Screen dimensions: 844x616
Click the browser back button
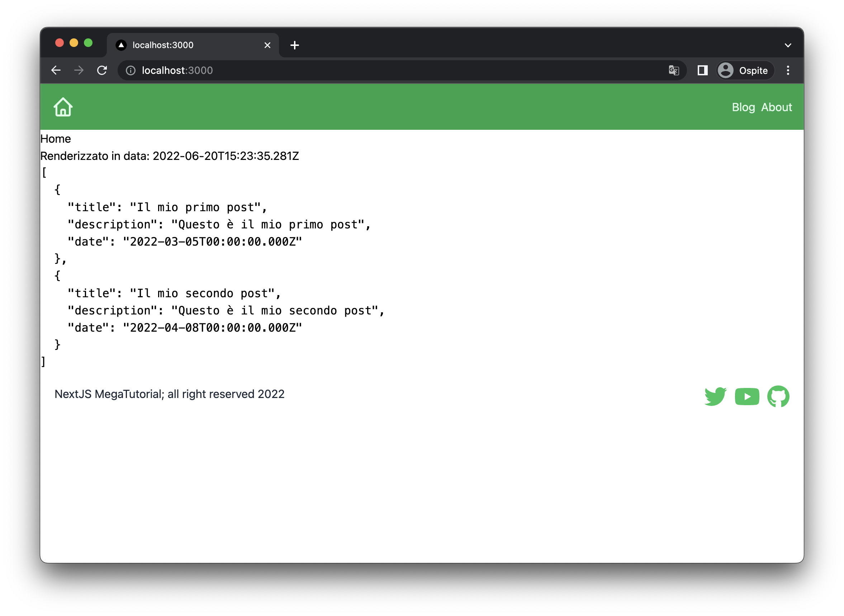56,71
